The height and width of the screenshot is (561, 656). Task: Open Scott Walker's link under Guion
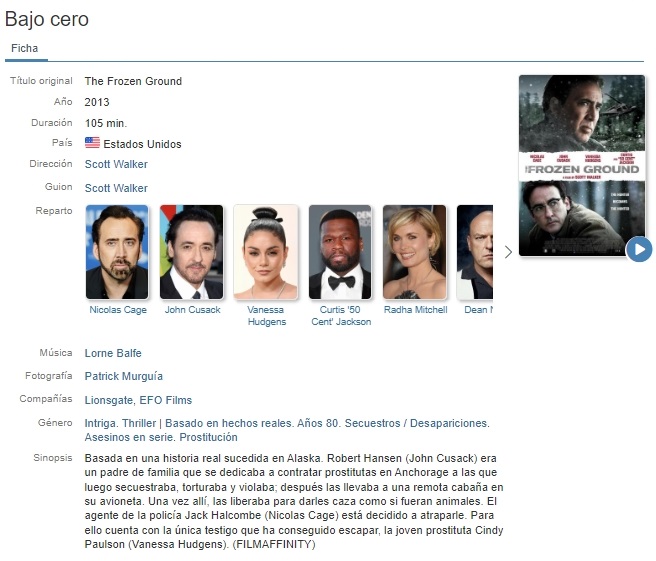click(116, 188)
